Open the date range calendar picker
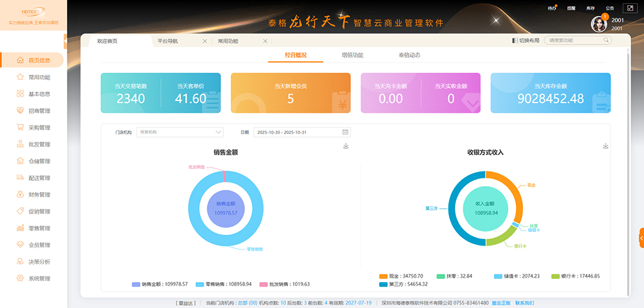Viewport: 644px width, 308px height. [345, 132]
